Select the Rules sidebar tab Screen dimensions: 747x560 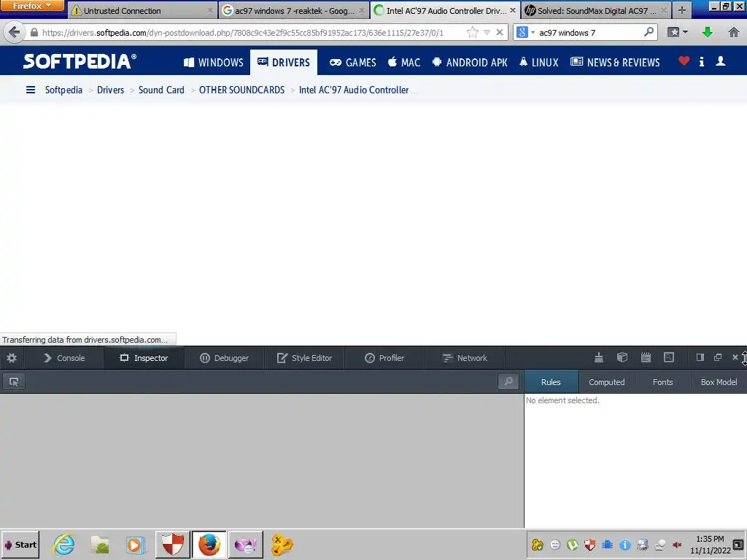tap(551, 382)
